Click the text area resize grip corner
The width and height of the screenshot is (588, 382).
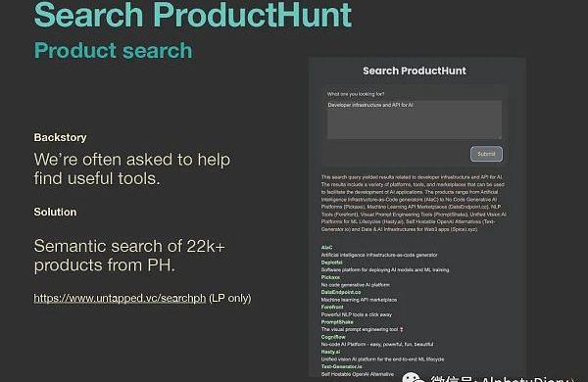499,137
